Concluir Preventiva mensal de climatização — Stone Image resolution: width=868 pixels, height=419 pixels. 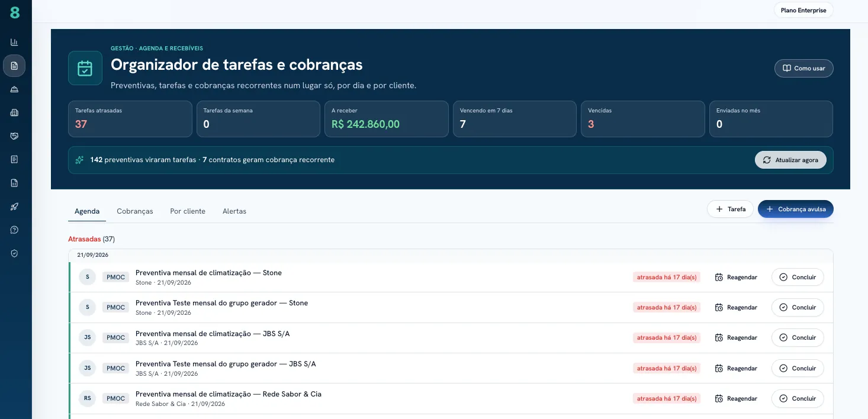tap(798, 277)
